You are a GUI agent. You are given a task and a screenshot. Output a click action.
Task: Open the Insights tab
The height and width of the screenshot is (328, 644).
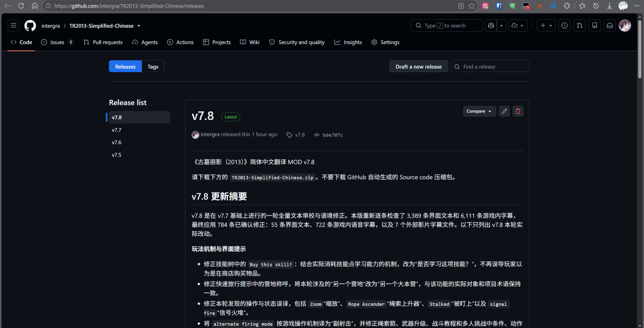348,42
